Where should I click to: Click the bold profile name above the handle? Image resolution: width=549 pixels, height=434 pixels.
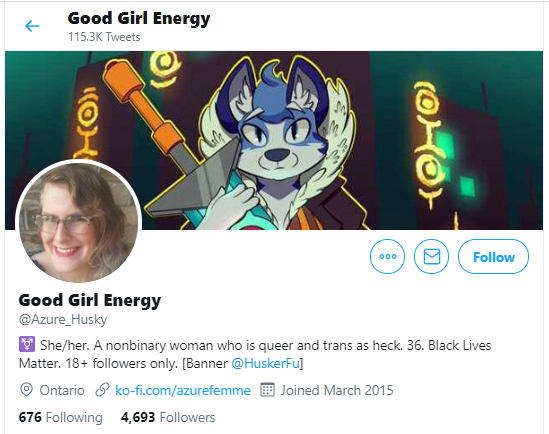click(x=90, y=300)
